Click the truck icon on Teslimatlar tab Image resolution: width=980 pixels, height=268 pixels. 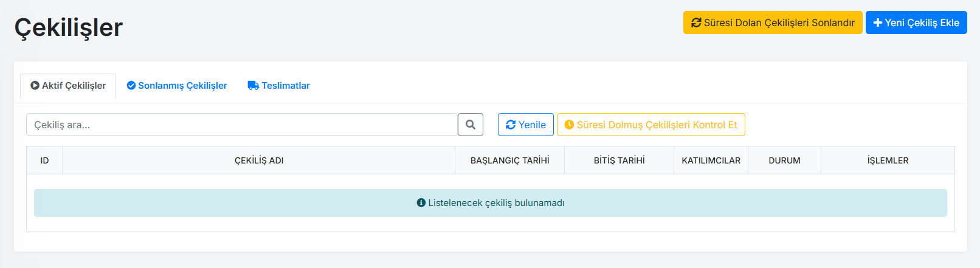tap(254, 86)
